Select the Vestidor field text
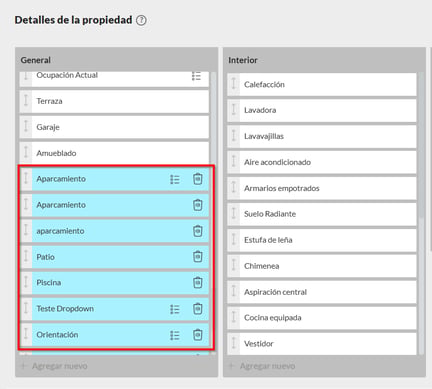This screenshot has width=432, height=389. tap(259, 344)
